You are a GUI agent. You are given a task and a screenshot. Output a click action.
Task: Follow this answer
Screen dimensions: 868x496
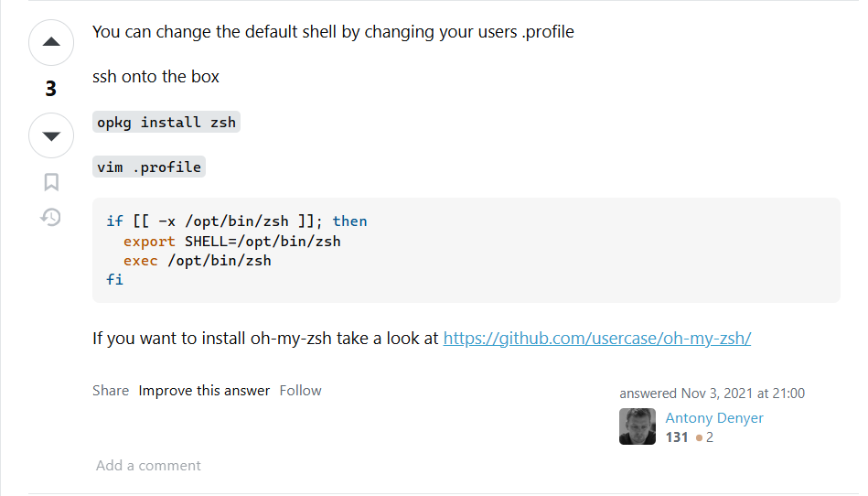(x=301, y=391)
